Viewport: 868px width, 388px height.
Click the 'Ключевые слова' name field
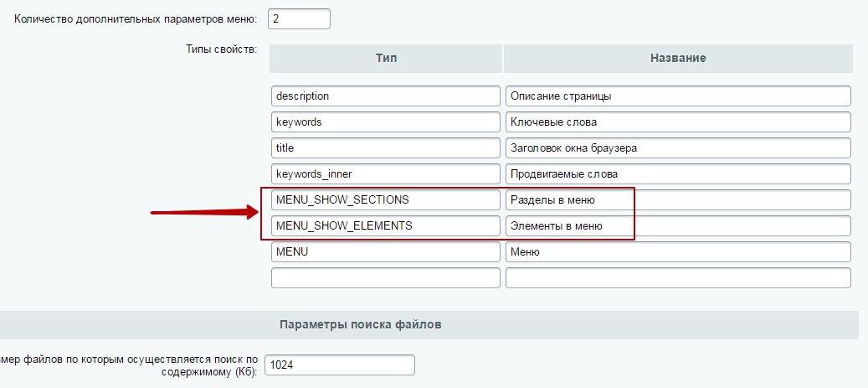[678, 122]
